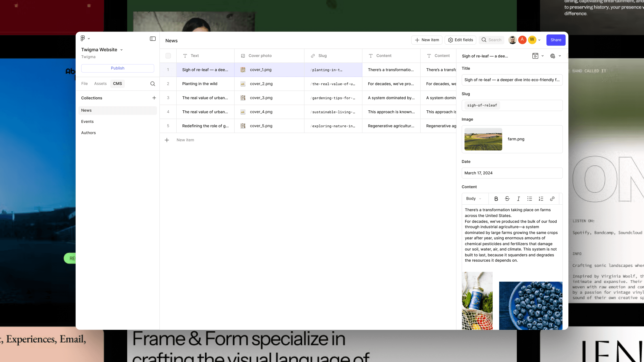Open the dropdown chevron next to Figma logo
This screenshot has width=644, height=362.
coord(89,39)
